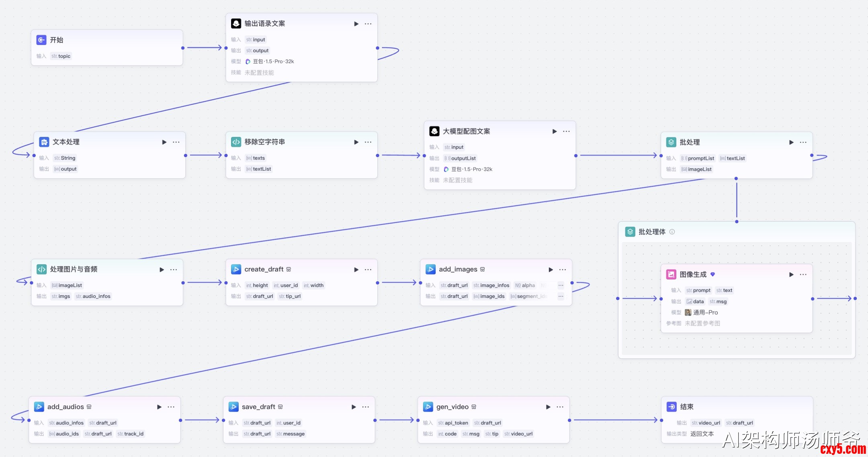The image size is (868, 457).
Task: Open the 批处理 node options menu
Action: pyautogui.click(x=803, y=142)
